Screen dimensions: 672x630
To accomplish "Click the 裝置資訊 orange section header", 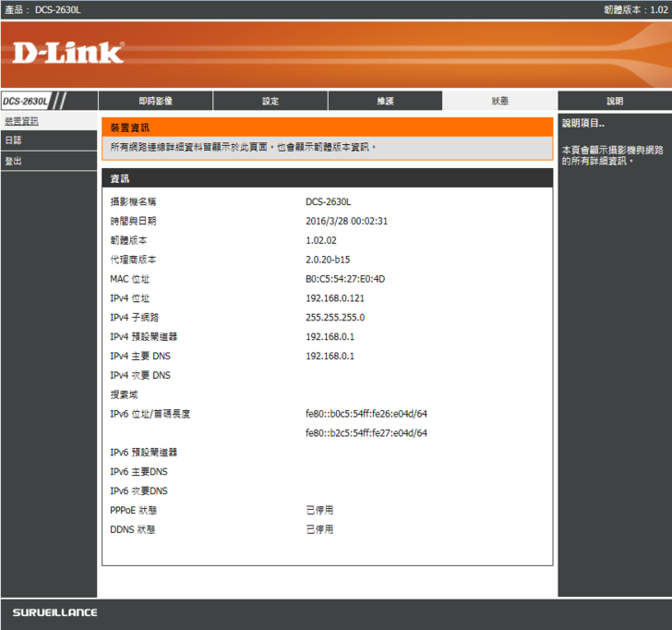I will [327, 127].
